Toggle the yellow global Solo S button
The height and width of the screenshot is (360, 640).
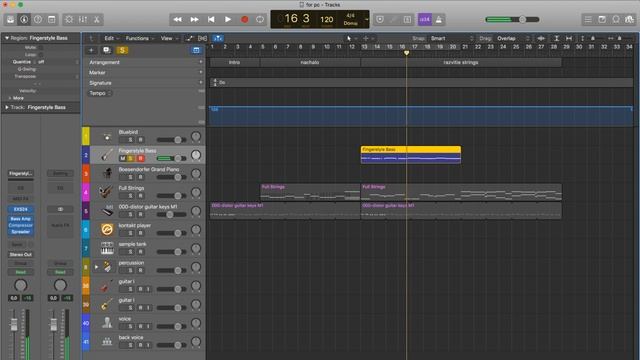click(122, 50)
